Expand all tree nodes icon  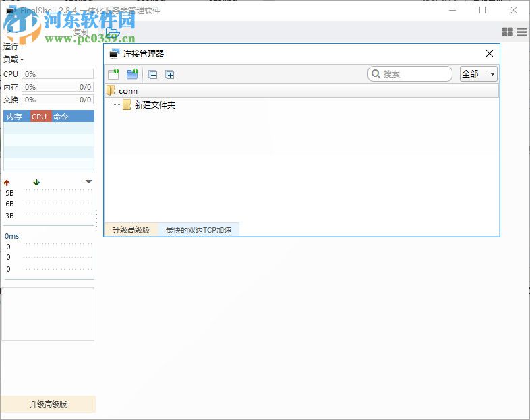tap(170, 74)
